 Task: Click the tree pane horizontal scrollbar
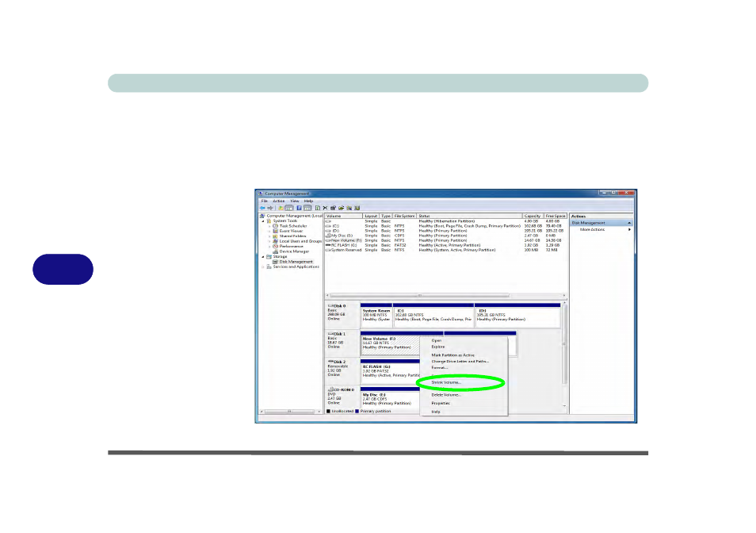click(x=290, y=412)
